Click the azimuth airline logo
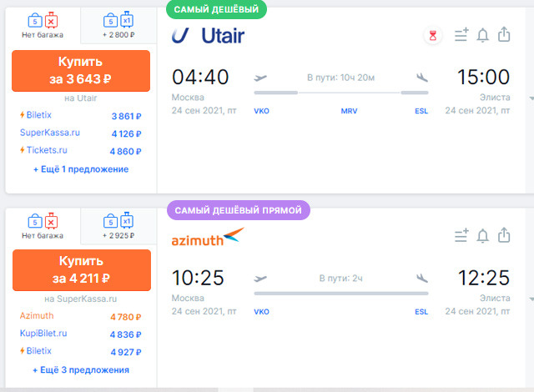Viewport: 534px width, 392px height. point(208,237)
